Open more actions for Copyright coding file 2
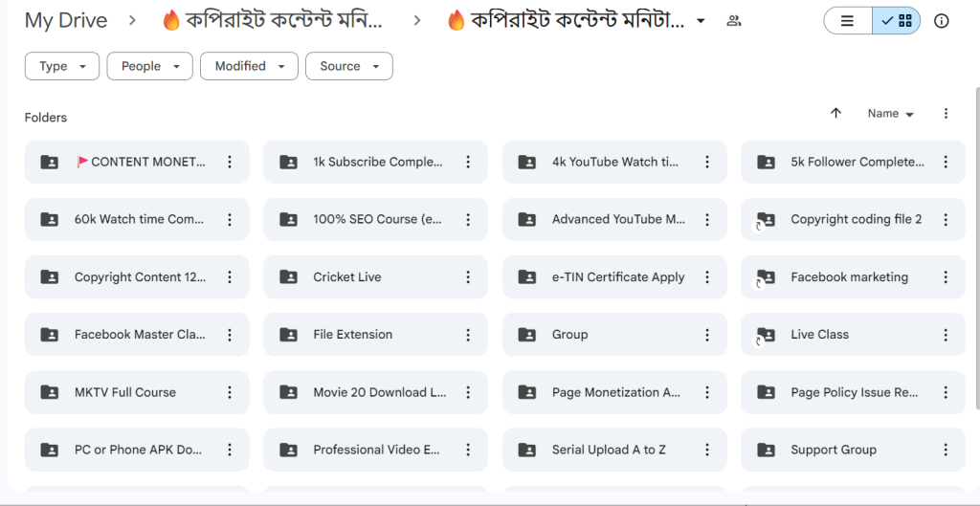Screen dimensions: 980x506 pos(946,219)
